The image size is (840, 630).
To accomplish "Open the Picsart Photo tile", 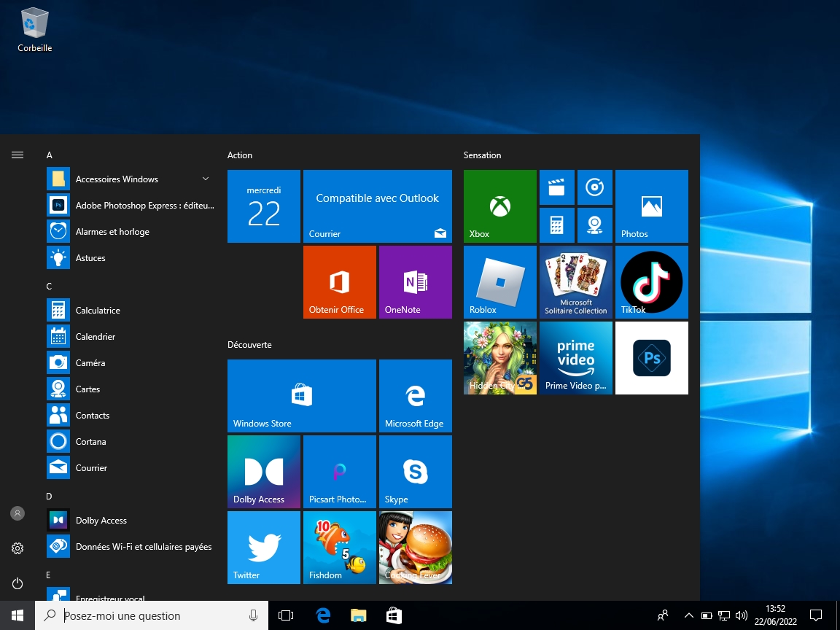I will [x=340, y=472].
